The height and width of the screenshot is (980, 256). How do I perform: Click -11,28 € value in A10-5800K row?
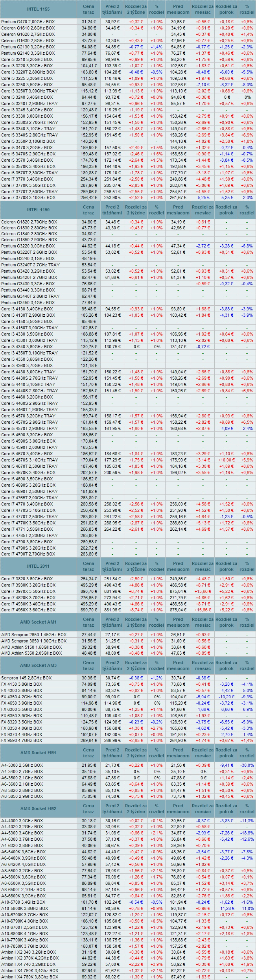click(227, 908)
